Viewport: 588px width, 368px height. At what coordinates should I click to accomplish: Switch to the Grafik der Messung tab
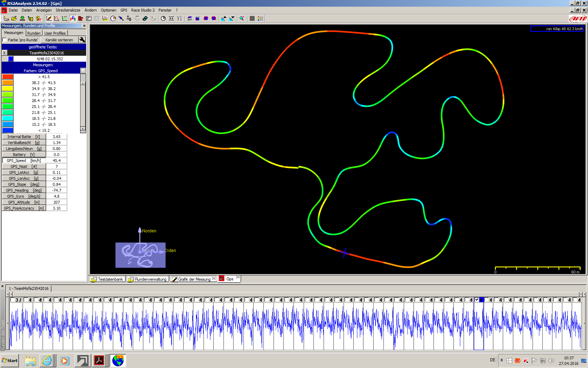(194, 279)
